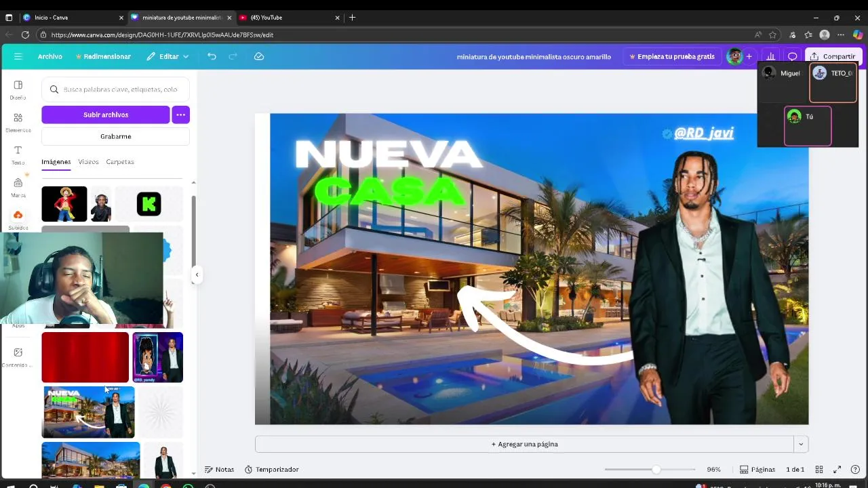Focus the uploads search field
The height and width of the screenshot is (488, 868).
[x=115, y=89]
